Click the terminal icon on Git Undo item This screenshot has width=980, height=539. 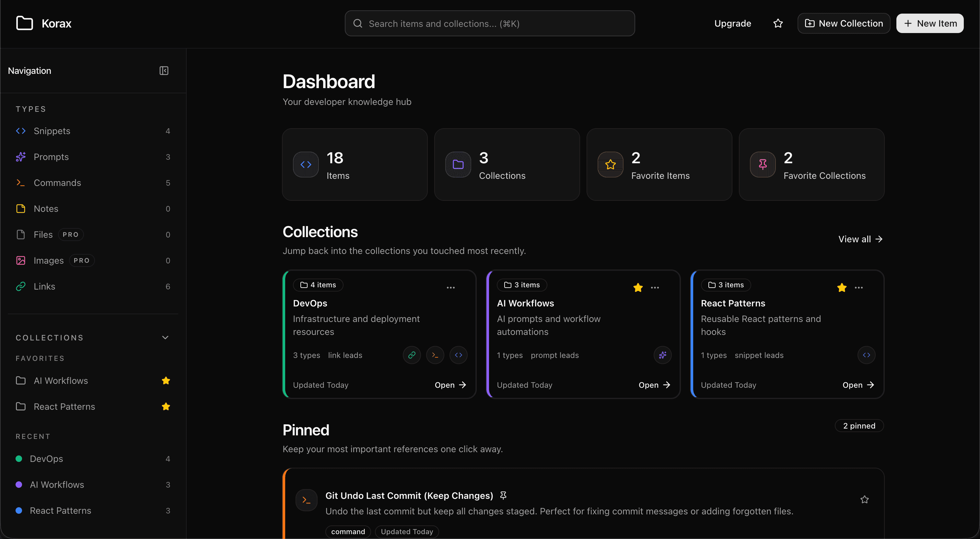(306, 500)
